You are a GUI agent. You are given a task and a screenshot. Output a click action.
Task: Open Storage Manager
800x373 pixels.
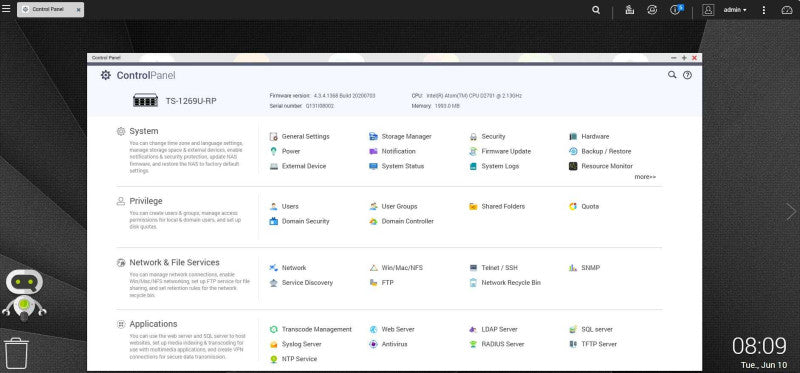pyautogui.click(x=400, y=137)
